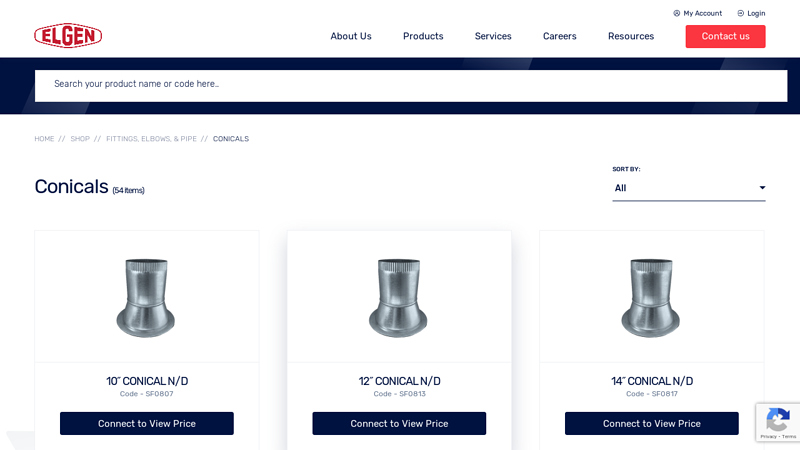Connect to view price for 12" Conical
This screenshot has height=450, width=800.
tap(399, 423)
